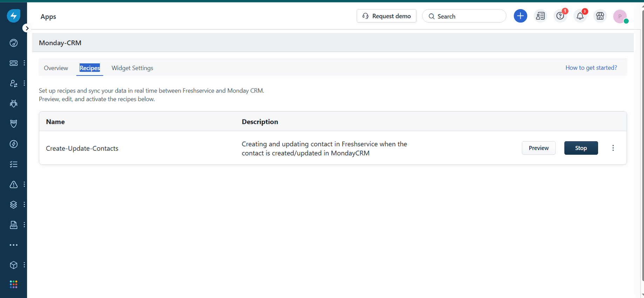This screenshot has width=644, height=298.
Task: Open the Widget Settings tab
Action: pyautogui.click(x=132, y=68)
